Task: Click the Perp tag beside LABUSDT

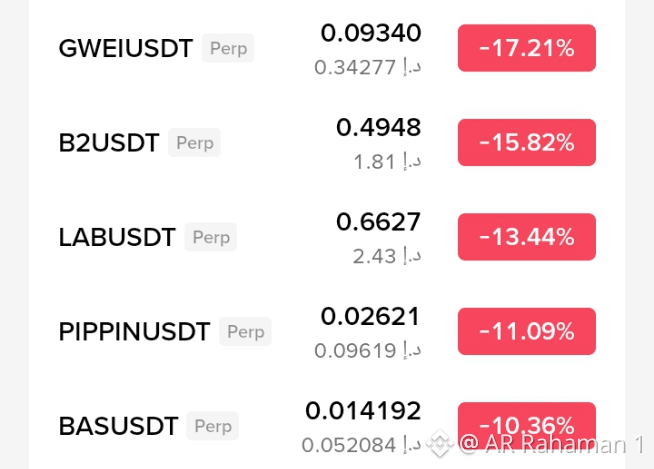Action: point(211,237)
